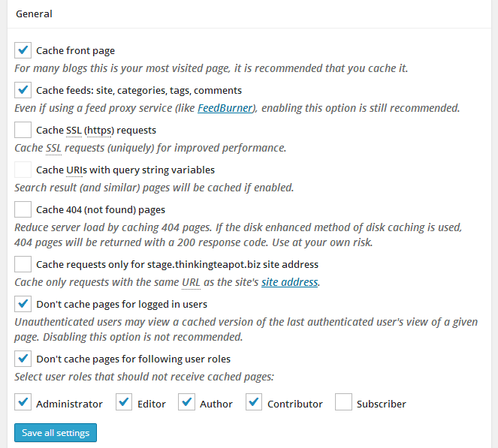
Task: Toggle Don't cache pages for logged in users
Action: (23, 304)
